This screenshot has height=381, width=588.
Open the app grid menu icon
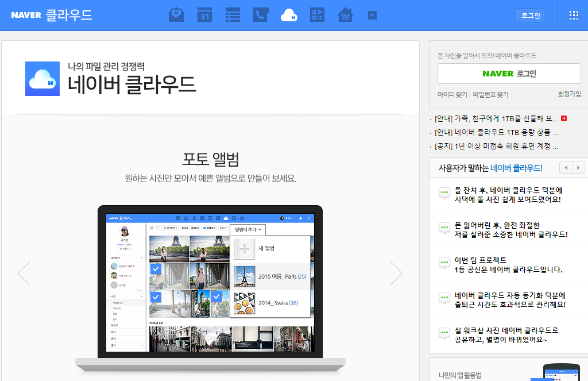[x=574, y=16]
